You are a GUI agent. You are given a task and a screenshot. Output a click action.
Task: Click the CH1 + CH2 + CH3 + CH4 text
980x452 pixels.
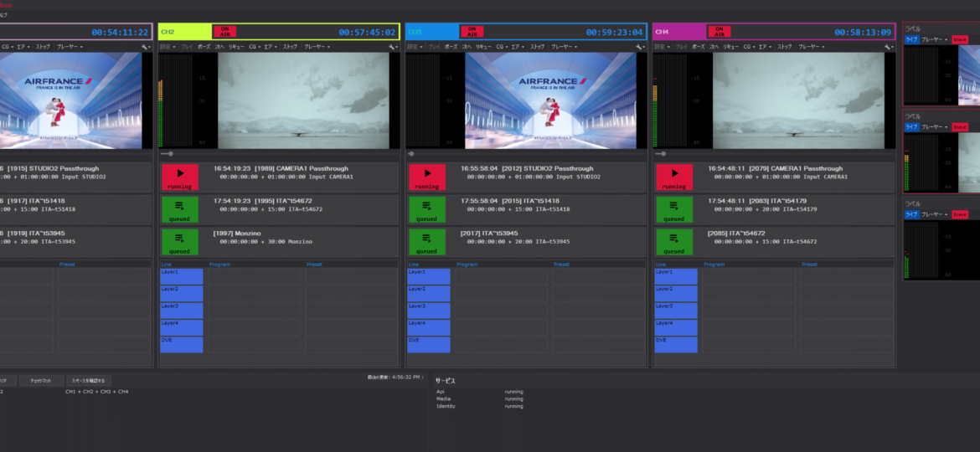[x=97, y=392]
